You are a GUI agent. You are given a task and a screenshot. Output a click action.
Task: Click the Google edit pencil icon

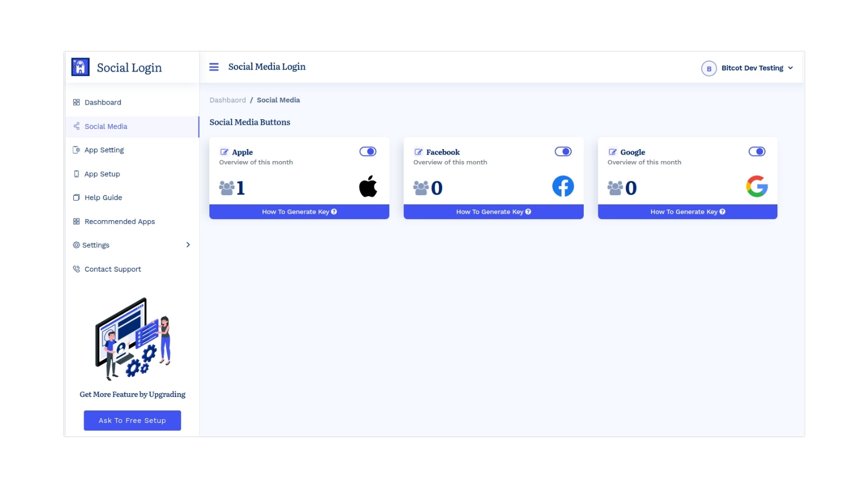pos(612,152)
